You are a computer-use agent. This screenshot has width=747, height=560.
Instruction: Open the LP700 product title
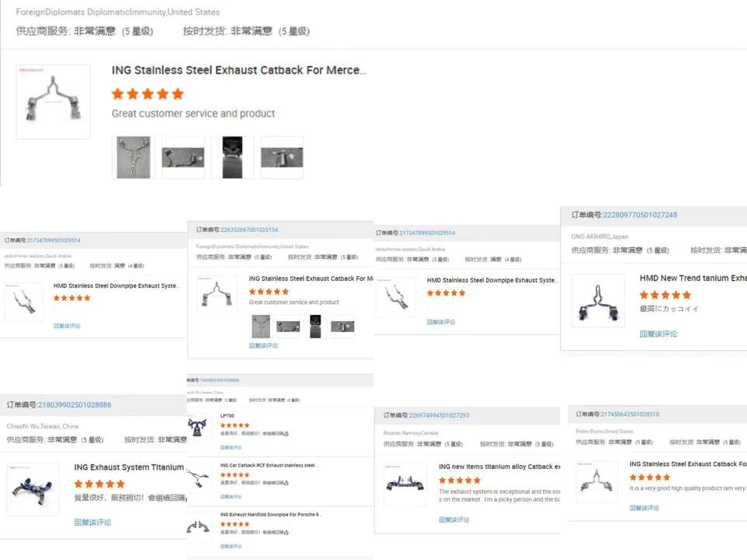[x=227, y=416]
